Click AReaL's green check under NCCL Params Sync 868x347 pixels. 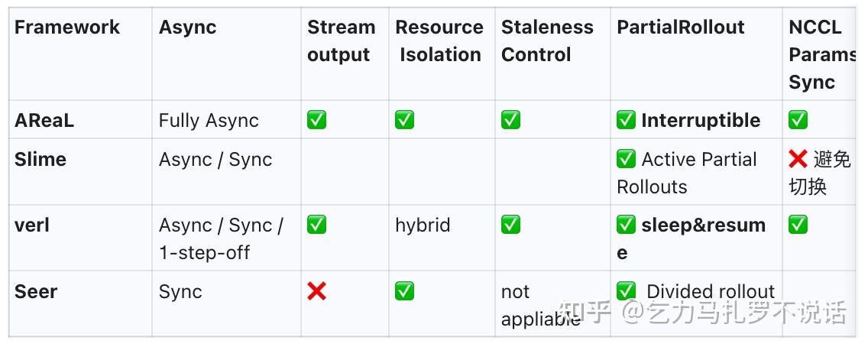pos(798,120)
